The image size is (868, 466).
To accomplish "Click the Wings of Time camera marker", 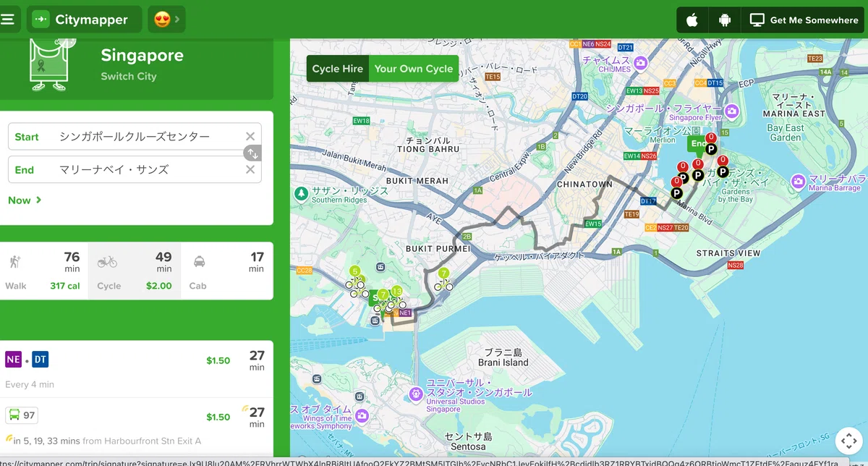I will [362, 415].
